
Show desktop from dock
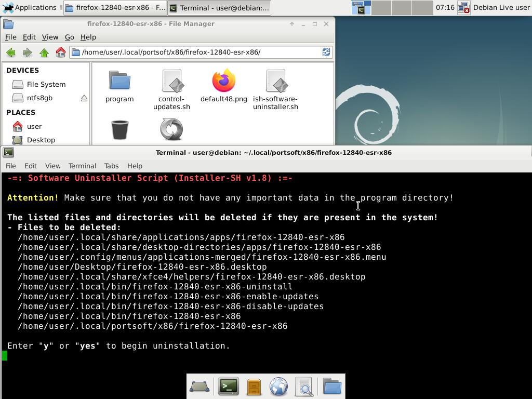click(x=199, y=387)
